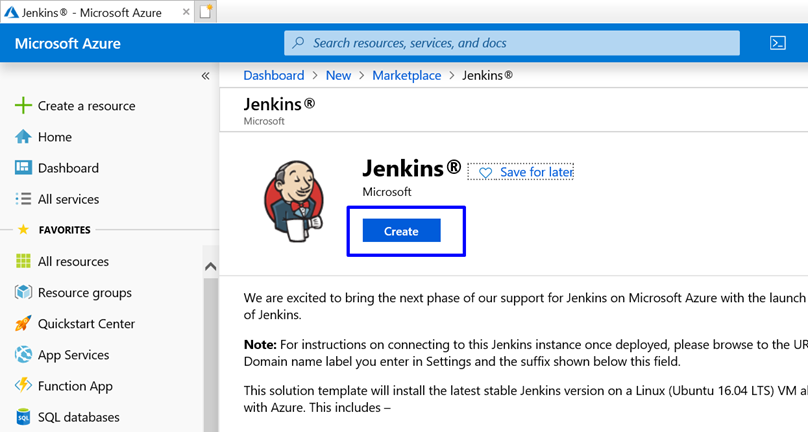Go to Dashboard breadcrumb

click(274, 75)
